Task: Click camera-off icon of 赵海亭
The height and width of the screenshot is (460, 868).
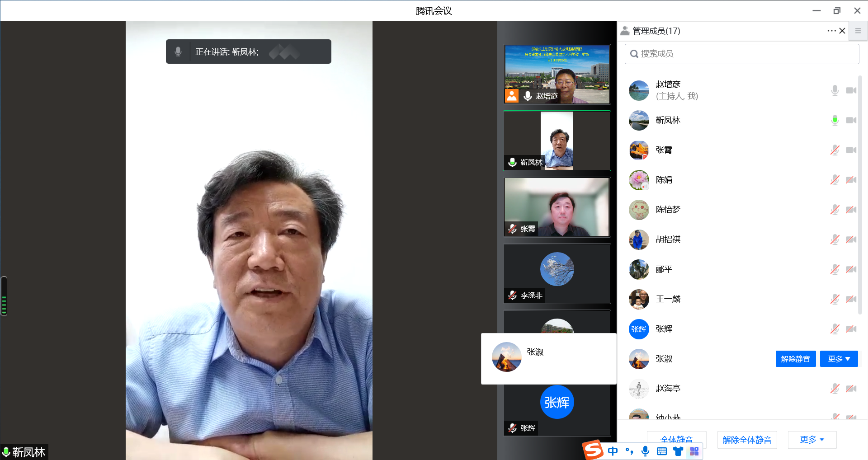Action: pos(851,389)
